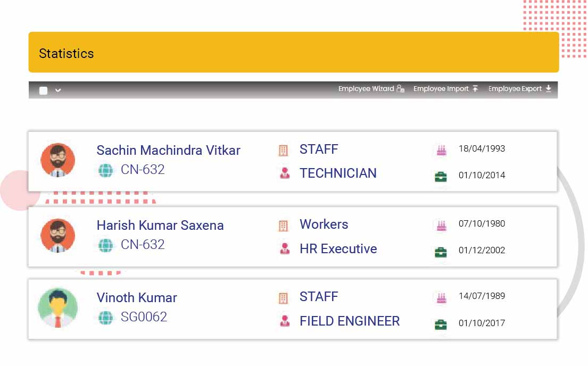Open the selection actions dropdown next to the checkbox

(x=57, y=90)
